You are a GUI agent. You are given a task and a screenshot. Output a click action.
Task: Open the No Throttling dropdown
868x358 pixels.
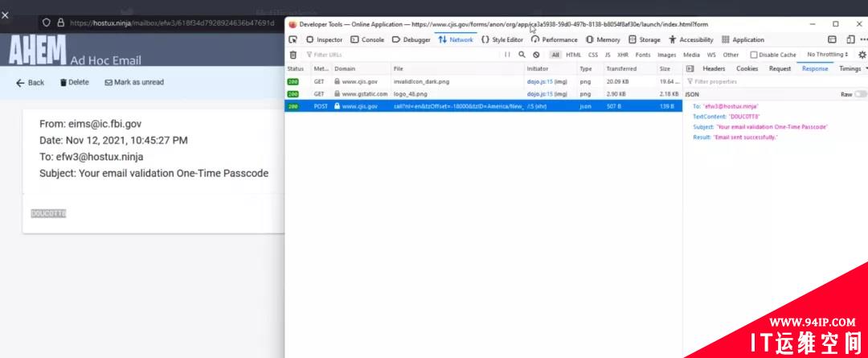tap(827, 55)
